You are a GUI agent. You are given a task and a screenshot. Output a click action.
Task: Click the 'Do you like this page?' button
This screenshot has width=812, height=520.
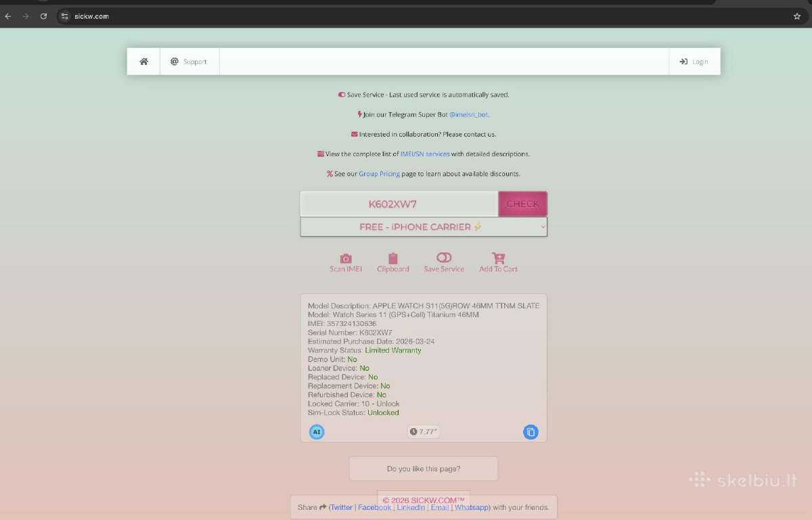coord(424,469)
